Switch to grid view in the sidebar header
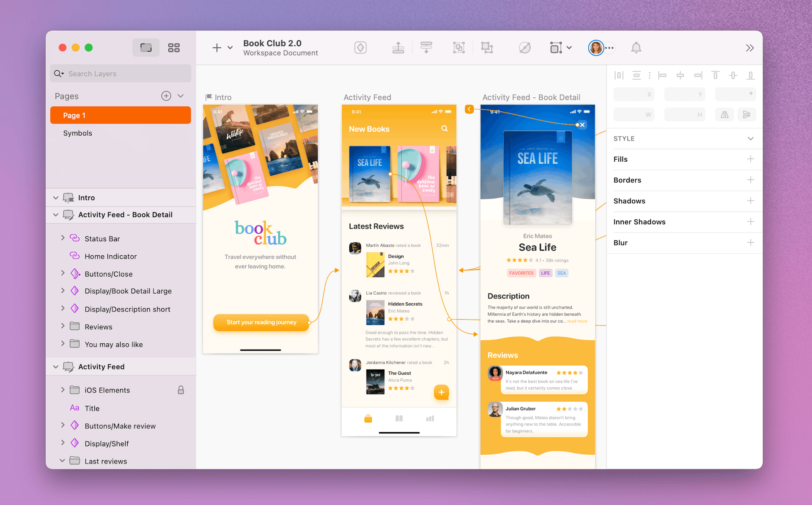This screenshot has width=812, height=505. click(x=174, y=47)
